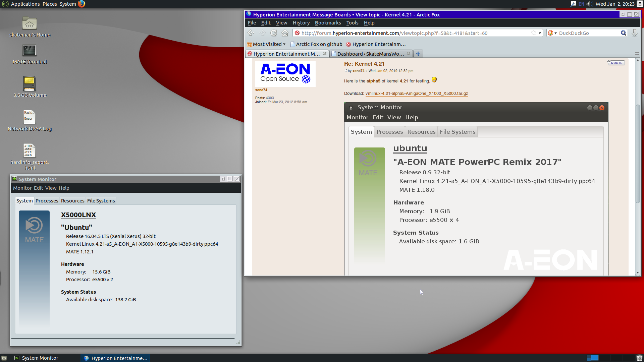Open the search engine selector dropdown
The height and width of the screenshot is (362, 644).
pos(552,33)
